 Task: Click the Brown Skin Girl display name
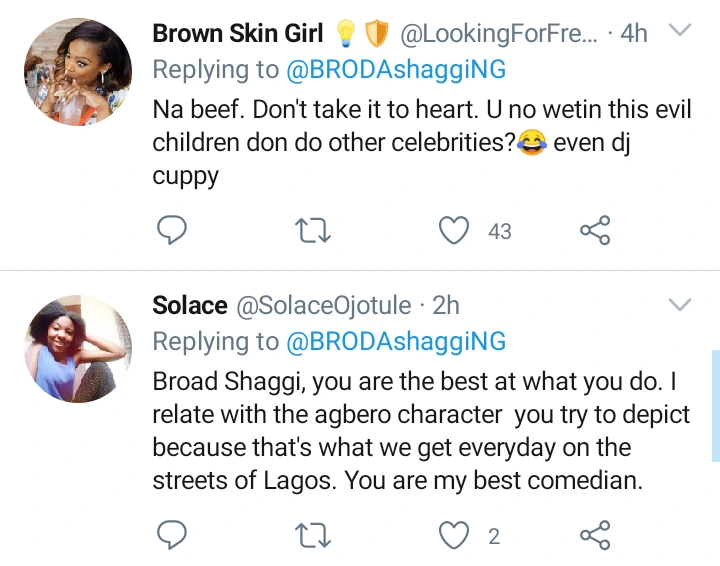tap(238, 33)
